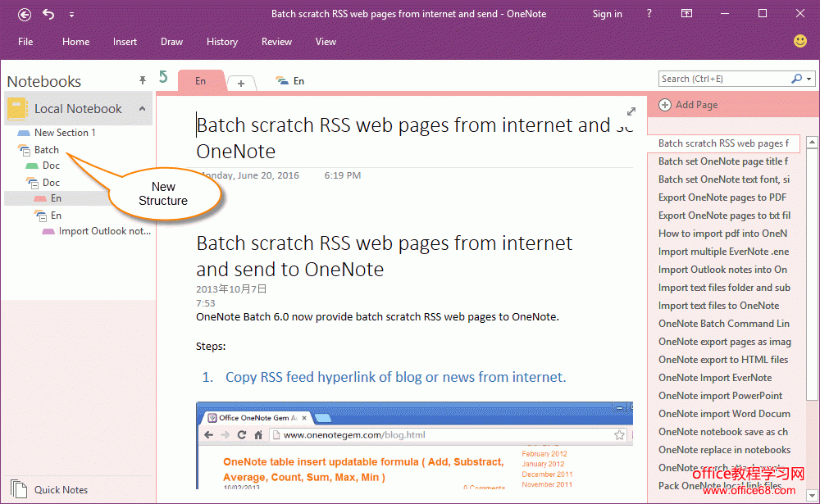Screen dimensions: 820x504
Task: Collapse the Local Notebook chevron
Action: (x=141, y=109)
